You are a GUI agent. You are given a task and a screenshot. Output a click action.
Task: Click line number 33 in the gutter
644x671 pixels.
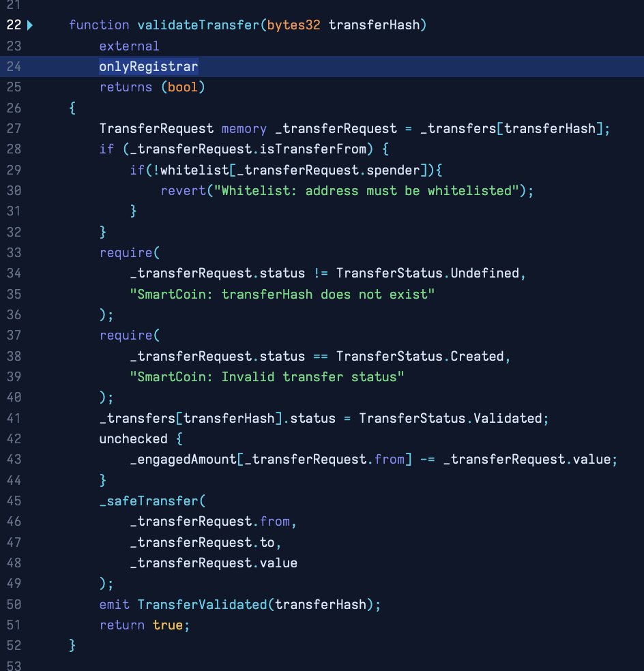coord(14,252)
